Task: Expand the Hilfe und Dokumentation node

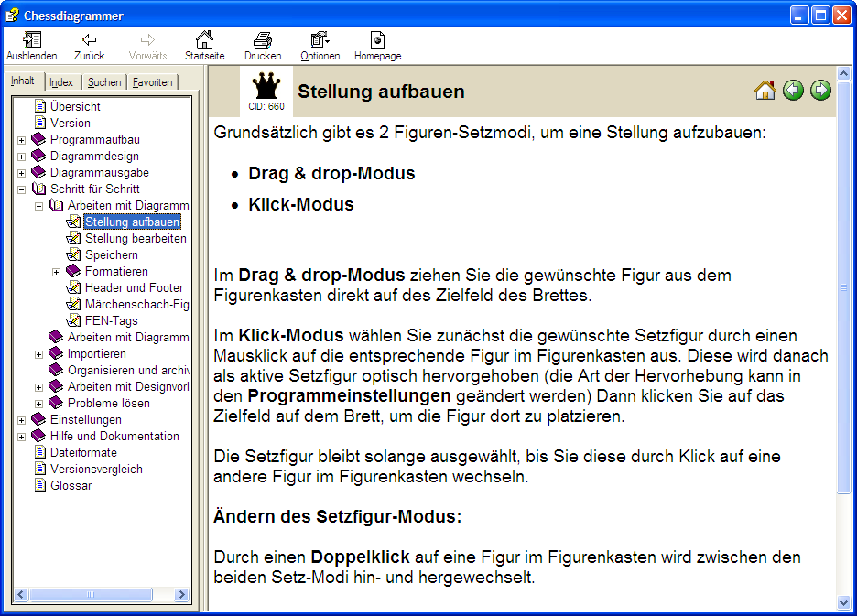Action: 21,438
